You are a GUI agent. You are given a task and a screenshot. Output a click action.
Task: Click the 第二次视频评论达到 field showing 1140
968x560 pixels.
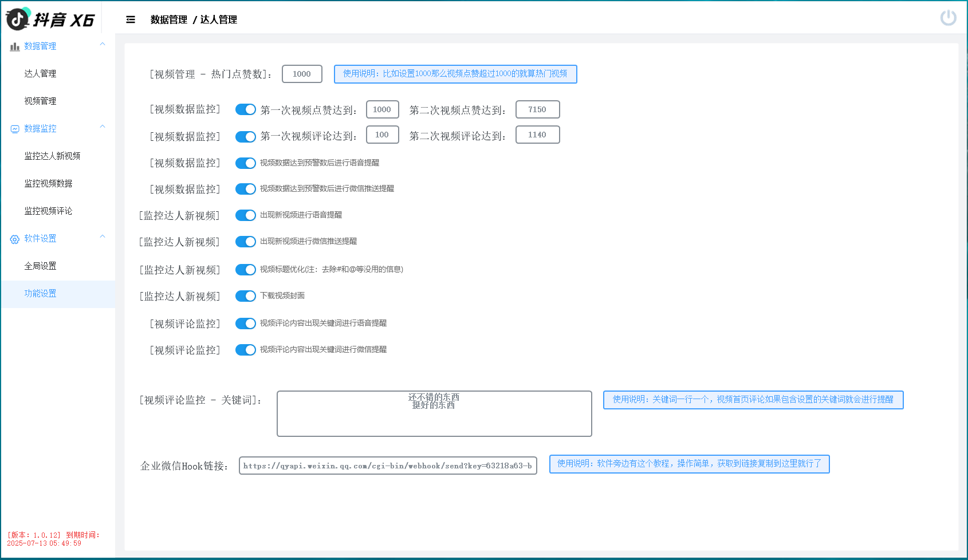537,135
